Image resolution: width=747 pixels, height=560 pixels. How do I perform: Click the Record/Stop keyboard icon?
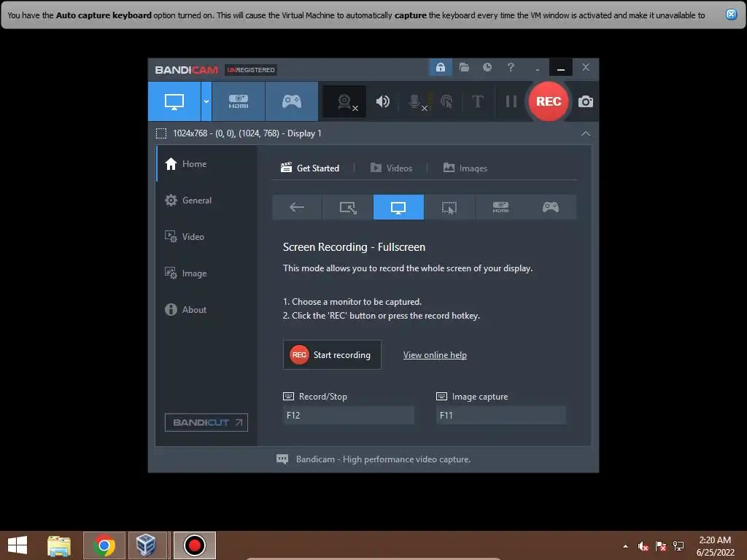pos(288,396)
